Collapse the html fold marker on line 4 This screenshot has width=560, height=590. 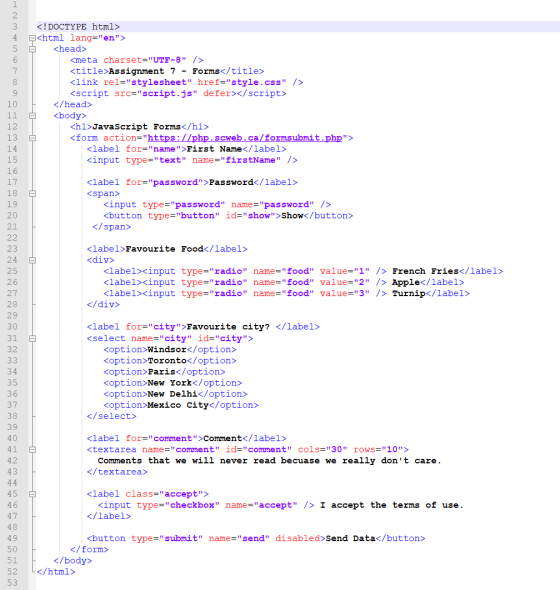point(32,38)
